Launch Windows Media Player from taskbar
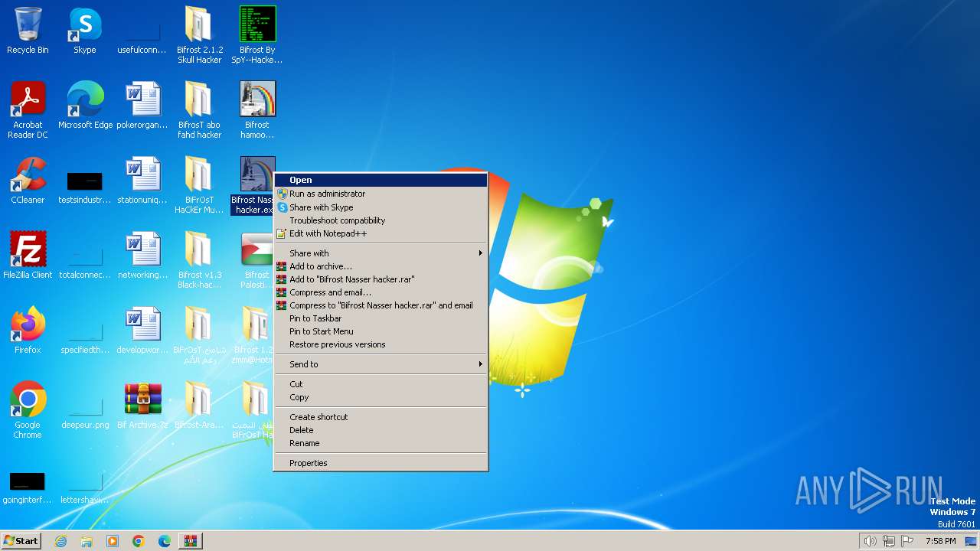Image resolution: width=980 pixels, height=551 pixels. (113, 541)
